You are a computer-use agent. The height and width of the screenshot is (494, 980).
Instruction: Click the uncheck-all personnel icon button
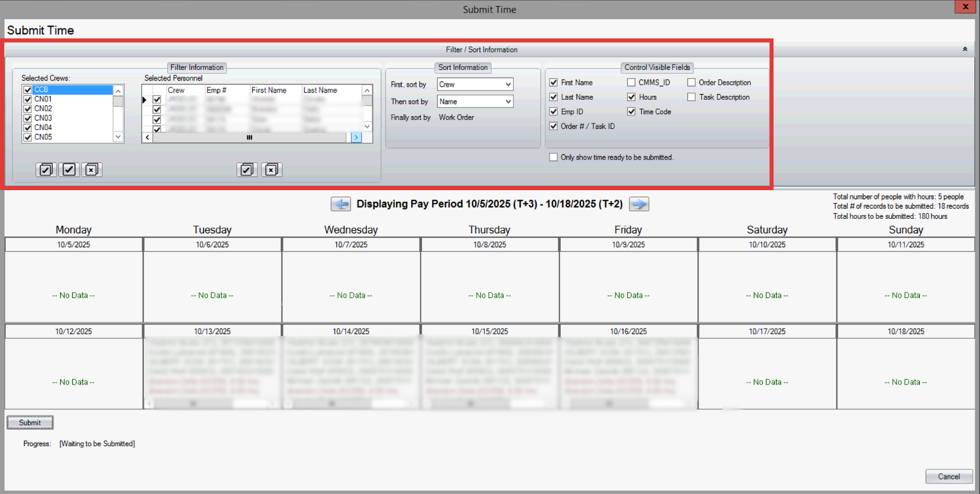271,170
